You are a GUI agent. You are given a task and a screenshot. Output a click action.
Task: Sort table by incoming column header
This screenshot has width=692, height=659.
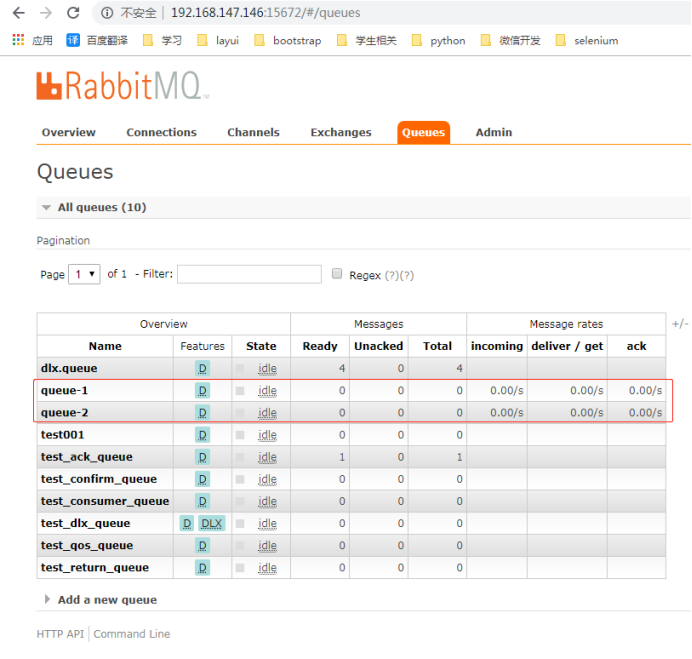pyautogui.click(x=497, y=346)
